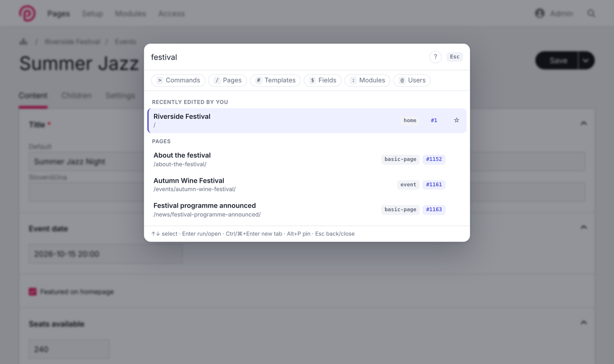Filter results by Users chip
The width and height of the screenshot is (614, 364).
(412, 80)
